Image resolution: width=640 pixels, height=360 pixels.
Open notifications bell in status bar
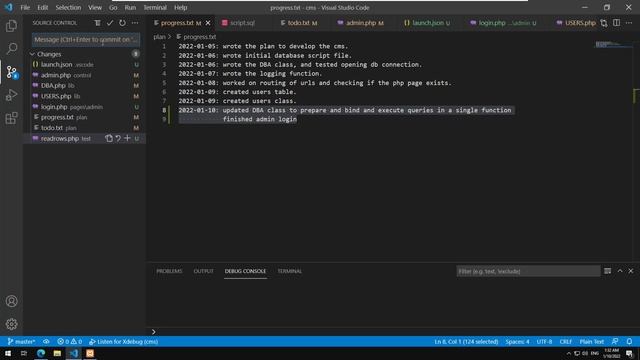click(x=629, y=342)
